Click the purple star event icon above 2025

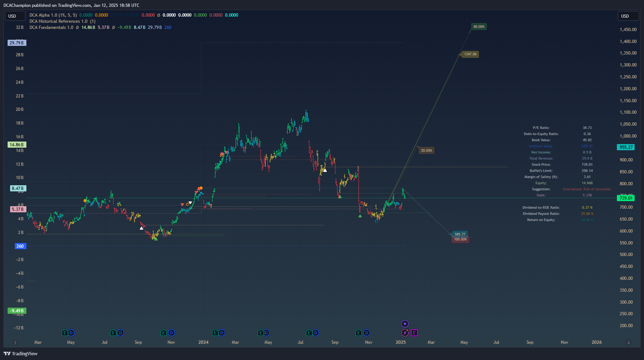pos(405,324)
